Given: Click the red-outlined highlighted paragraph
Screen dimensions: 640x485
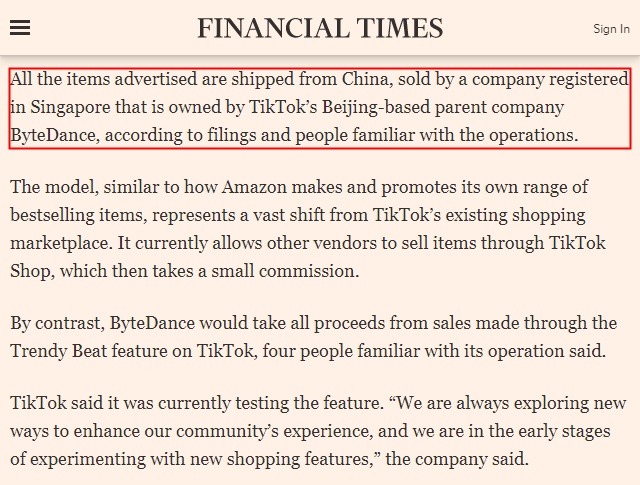Looking at the screenshot, I should 320,108.
